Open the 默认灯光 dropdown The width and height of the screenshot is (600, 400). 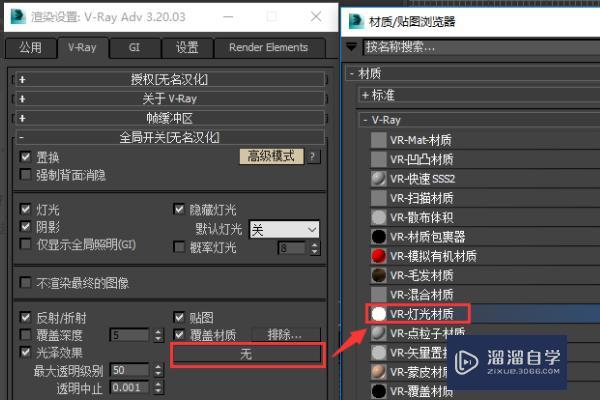(284, 230)
